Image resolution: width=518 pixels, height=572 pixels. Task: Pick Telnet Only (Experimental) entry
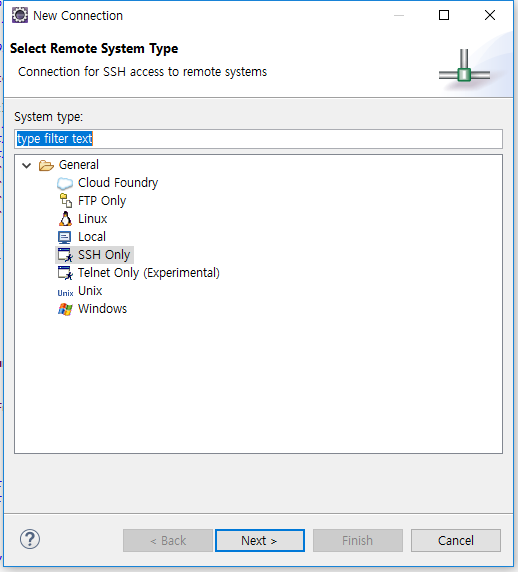149,273
